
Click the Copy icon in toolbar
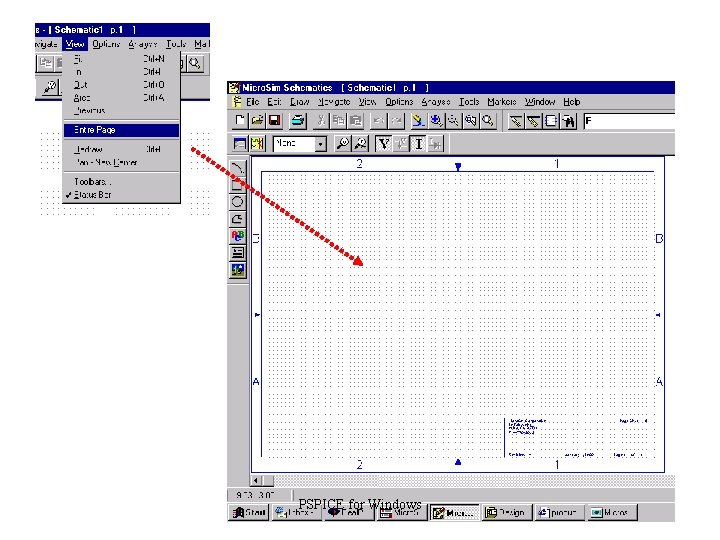pos(338,121)
